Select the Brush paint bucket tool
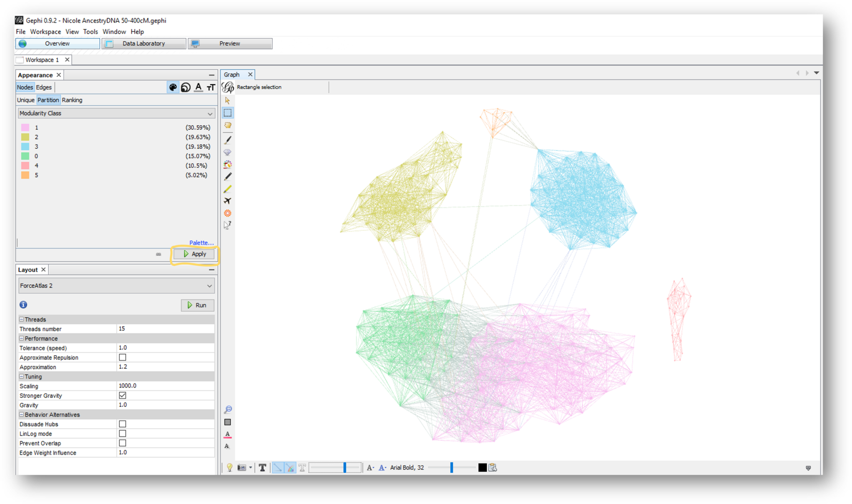Screen dimensions: 852x504 [x=228, y=165]
